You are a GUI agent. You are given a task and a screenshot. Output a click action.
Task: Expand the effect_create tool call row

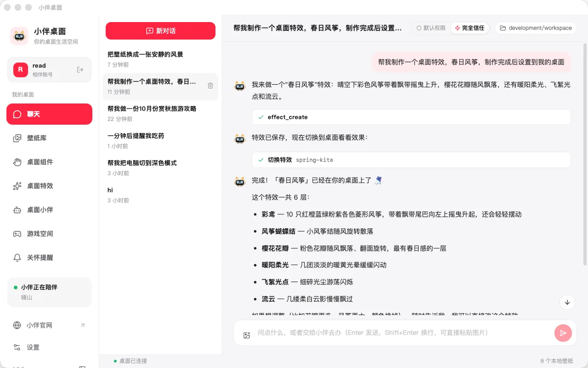(x=411, y=117)
